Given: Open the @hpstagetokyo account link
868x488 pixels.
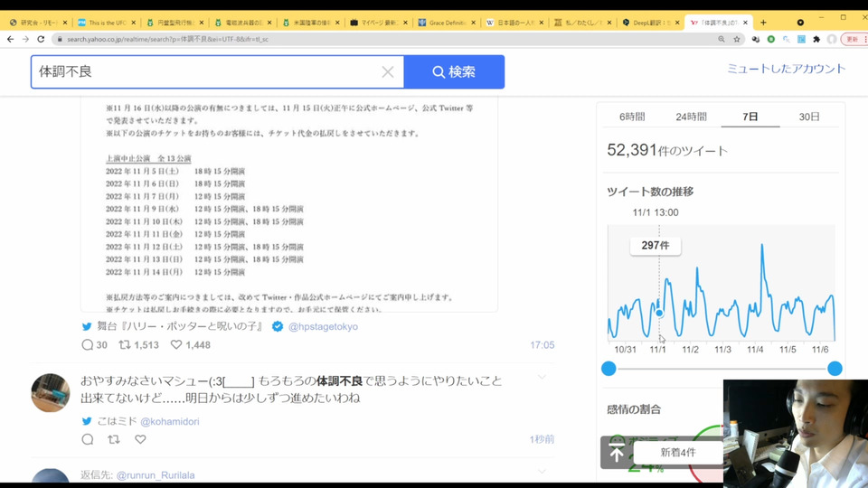Looking at the screenshot, I should [323, 327].
